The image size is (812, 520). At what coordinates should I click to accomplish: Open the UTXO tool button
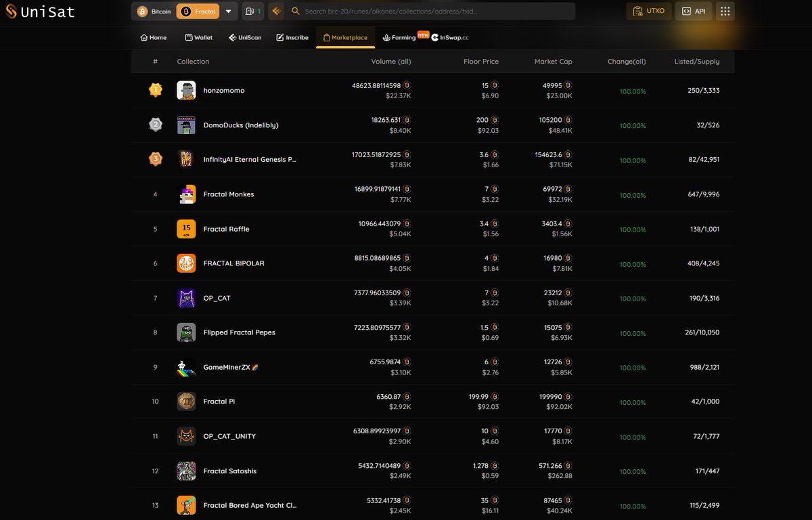coord(648,12)
